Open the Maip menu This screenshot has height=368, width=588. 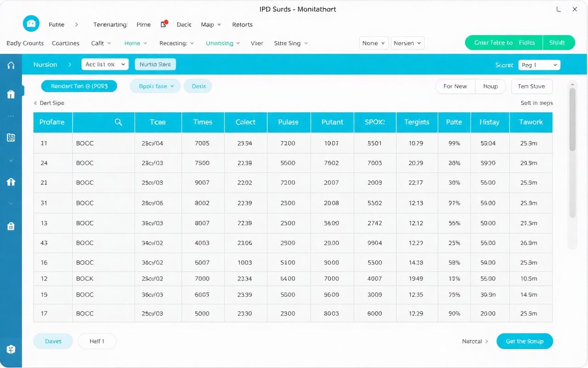pyautogui.click(x=211, y=24)
